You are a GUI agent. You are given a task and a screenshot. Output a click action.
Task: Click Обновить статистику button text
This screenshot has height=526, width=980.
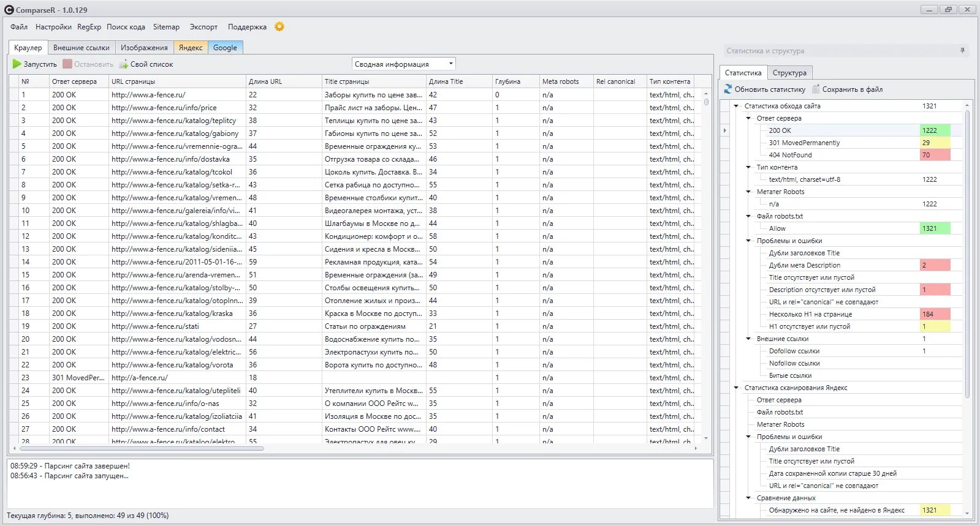point(770,89)
